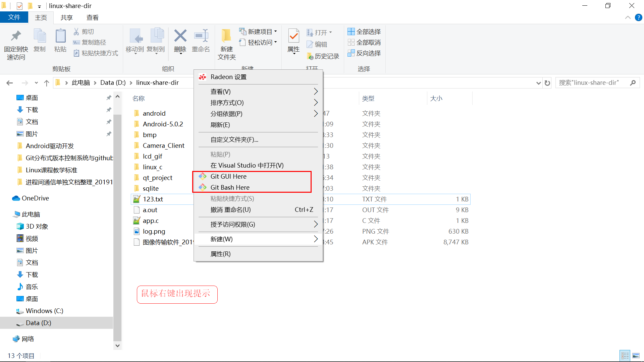The height and width of the screenshot is (362, 644).
Task: Click the search linux-share-dir input box
Action: [x=592, y=82]
